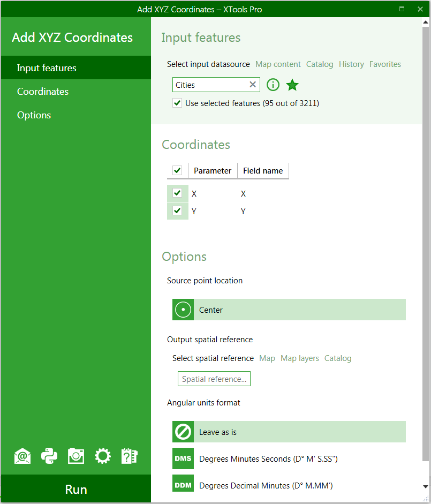431x504 pixels.
Task: Click the scrollbar down arrow
Action: click(x=426, y=486)
